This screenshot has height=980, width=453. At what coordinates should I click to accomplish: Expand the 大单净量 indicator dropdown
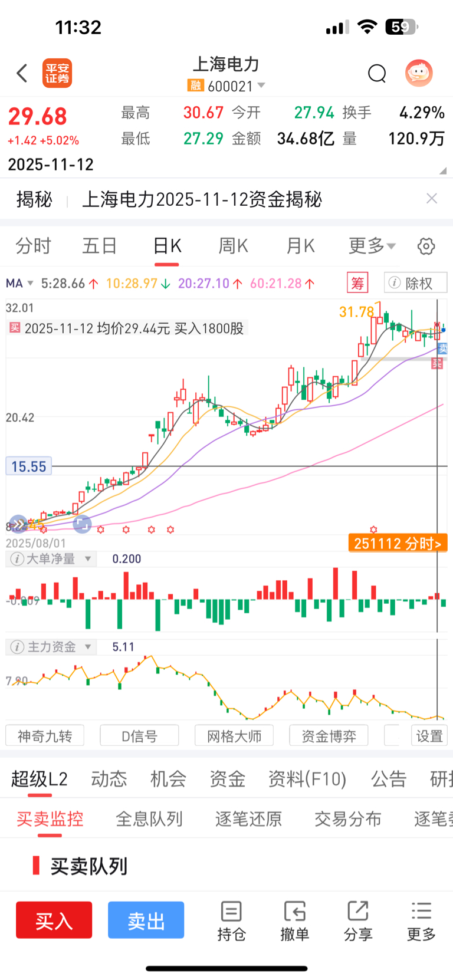pos(88,558)
